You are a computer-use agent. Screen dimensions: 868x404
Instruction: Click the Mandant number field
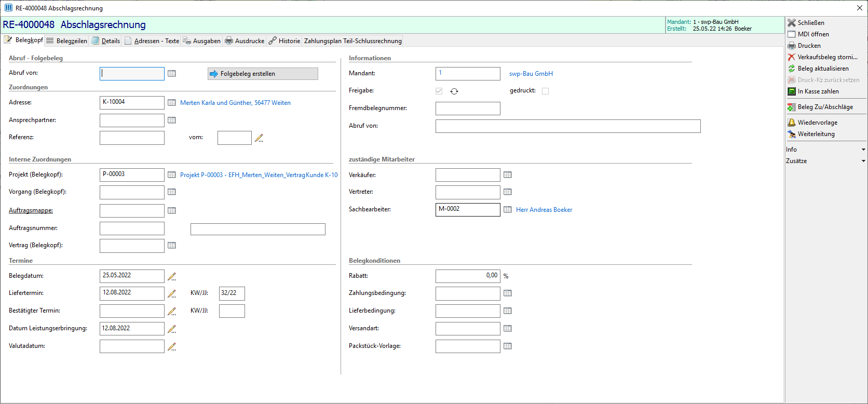[x=468, y=74]
